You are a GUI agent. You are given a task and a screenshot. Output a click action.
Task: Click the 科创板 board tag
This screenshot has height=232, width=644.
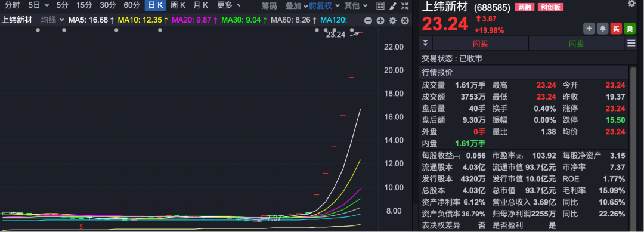tap(550, 7)
